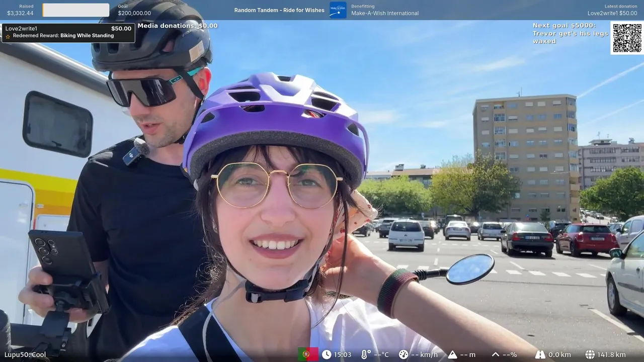Click Love2write1 name in the alert box
The height and width of the screenshot is (362, 644).
[21, 29]
